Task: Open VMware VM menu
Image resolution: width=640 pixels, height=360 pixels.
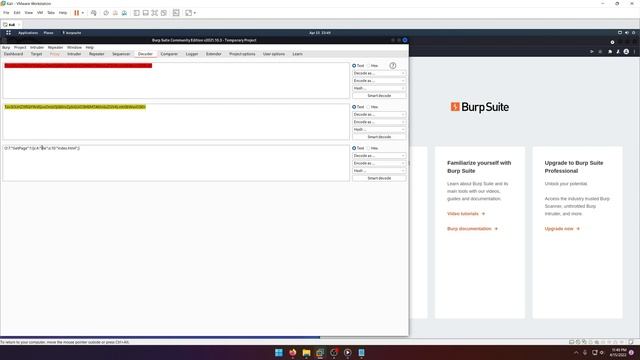Action: pyautogui.click(x=40, y=13)
